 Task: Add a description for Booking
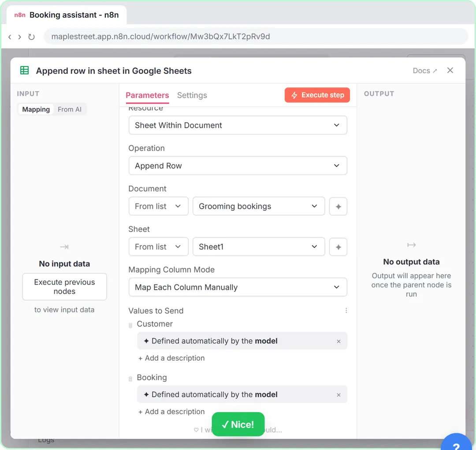coord(171,412)
